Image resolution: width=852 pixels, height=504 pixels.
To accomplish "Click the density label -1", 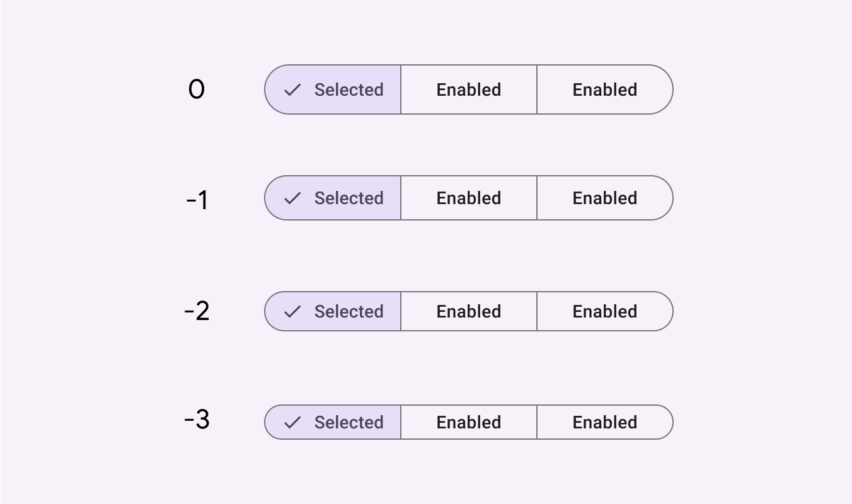I will [x=197, y=200].
